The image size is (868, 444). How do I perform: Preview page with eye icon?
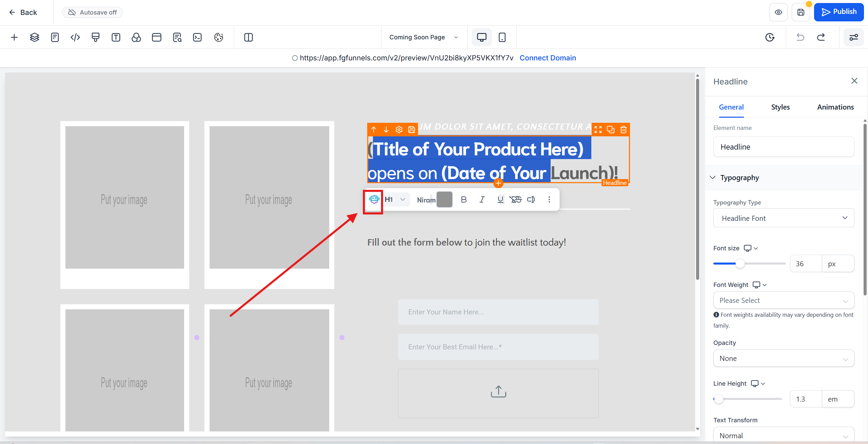778,13
